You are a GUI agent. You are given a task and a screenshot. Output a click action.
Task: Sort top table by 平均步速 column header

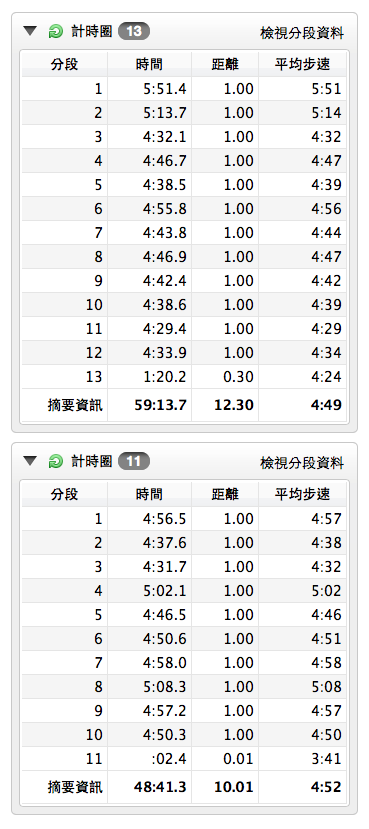[x=302, y=65]
